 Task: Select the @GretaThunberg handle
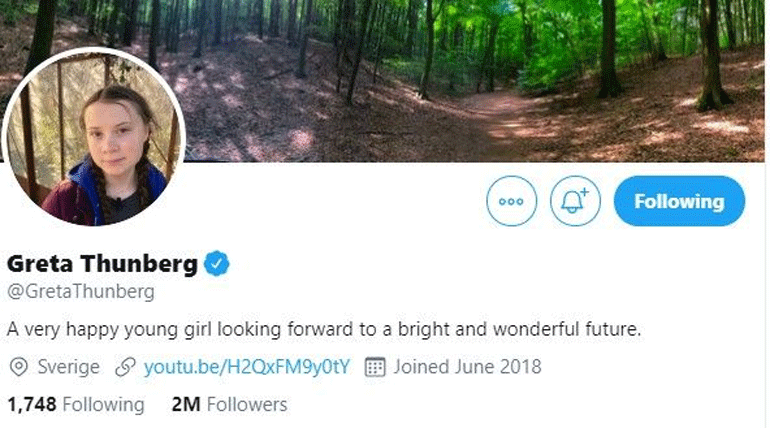(x=81, y=292)
